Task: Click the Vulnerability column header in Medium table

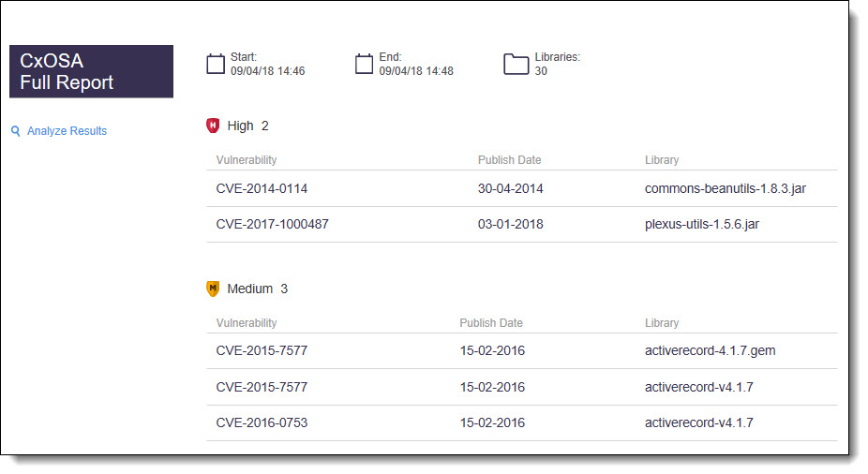Action: [x=247, y=323]
